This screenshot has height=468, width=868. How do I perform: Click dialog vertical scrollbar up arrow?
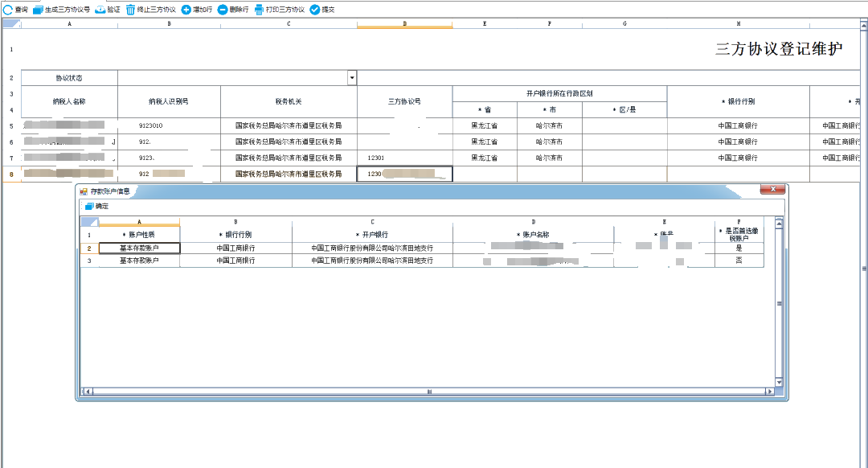coord(779,224)
